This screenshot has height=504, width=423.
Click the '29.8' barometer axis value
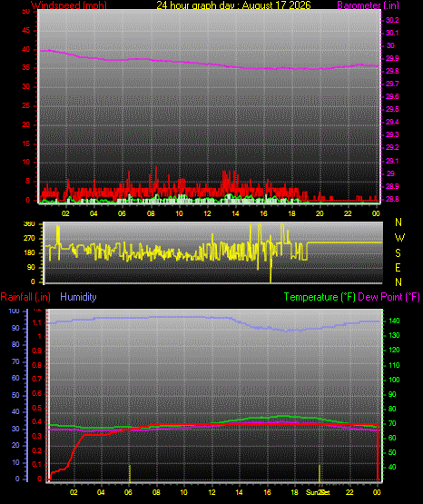point(392,71)
